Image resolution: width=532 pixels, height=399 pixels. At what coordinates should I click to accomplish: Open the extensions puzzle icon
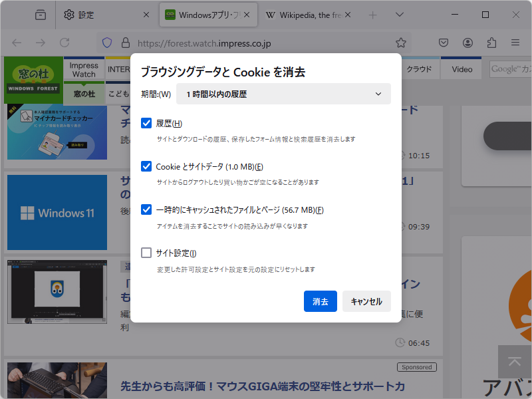coord(491,42)
